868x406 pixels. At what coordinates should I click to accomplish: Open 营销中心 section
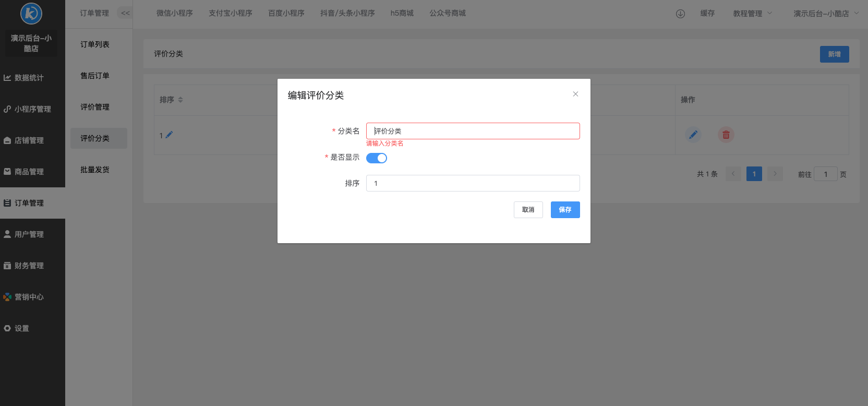pyautogui.click(x=32, y=297)
